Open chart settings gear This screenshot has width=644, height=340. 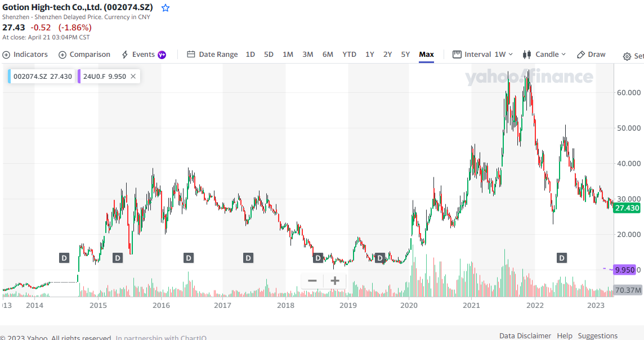click(627, 56)
